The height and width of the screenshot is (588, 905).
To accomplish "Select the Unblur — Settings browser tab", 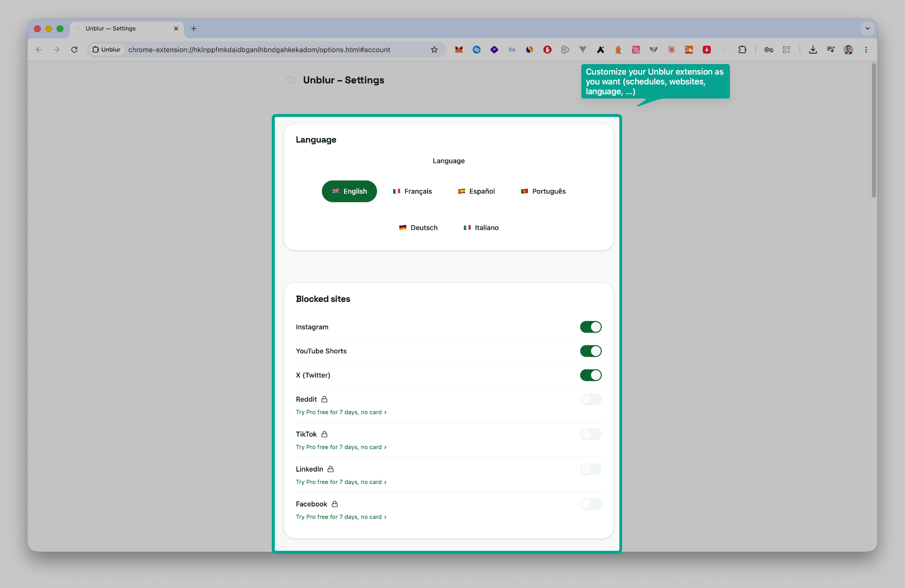I will point(126,29).
